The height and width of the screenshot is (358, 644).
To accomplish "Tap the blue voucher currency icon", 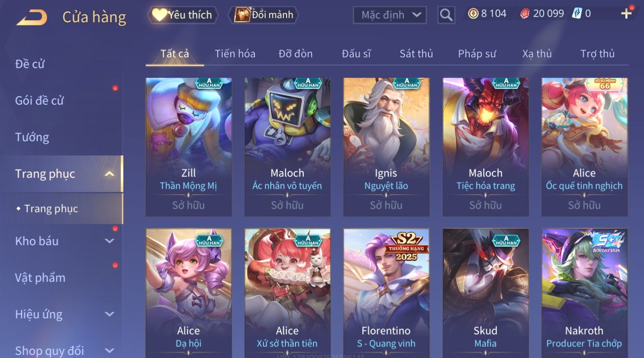I will (x=577, y=14).
